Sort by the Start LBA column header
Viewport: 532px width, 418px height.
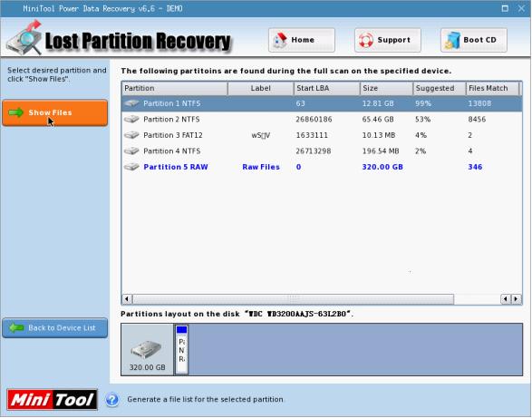tap(327, 88)
